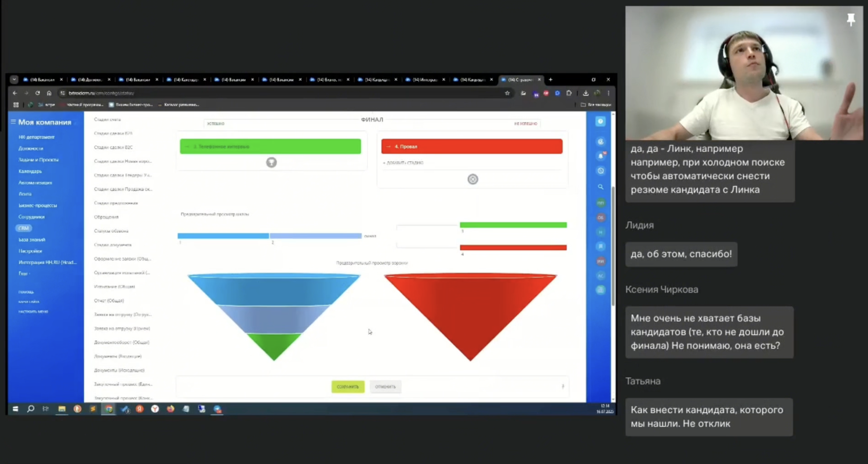
Task: Click the help question mark icon in right sidebar
Action: coord(600,121)
